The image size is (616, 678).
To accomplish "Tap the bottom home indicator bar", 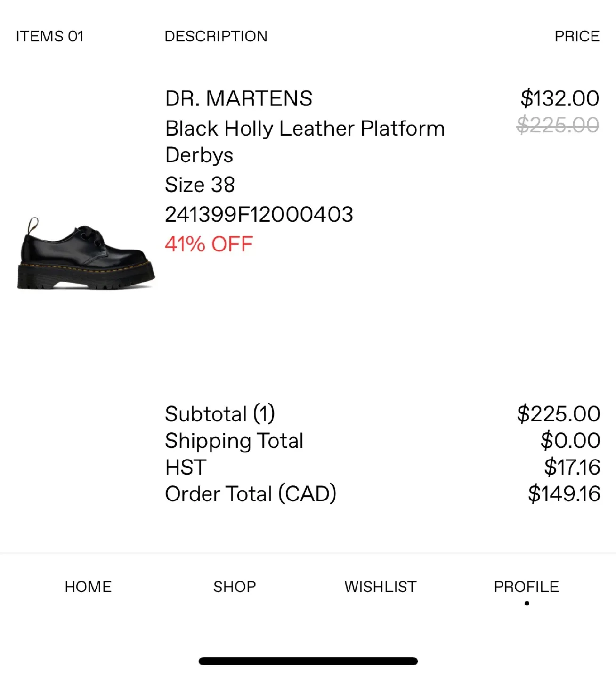I will point(308,661).
